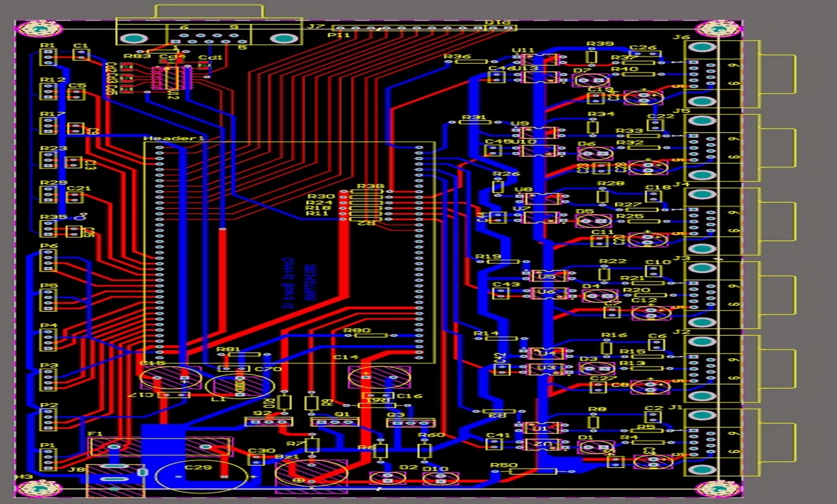
Task: Select the D2 diode footprint
Action: [x=388, y=478]
